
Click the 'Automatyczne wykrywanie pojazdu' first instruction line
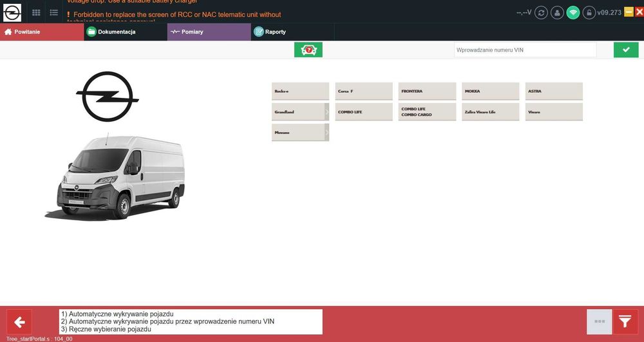point(117,314)
